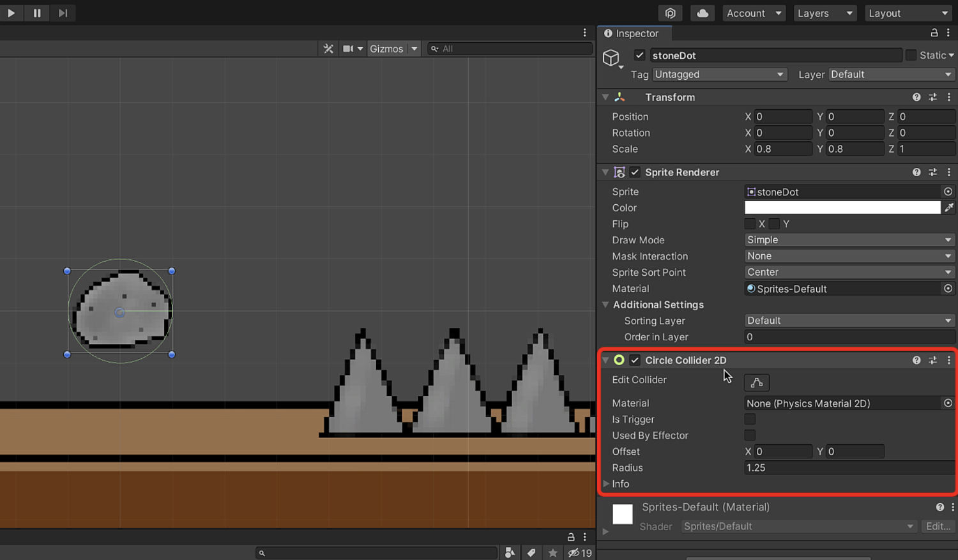Open Inspector panel options menu

pyautogui.click(x=948, y=33)
